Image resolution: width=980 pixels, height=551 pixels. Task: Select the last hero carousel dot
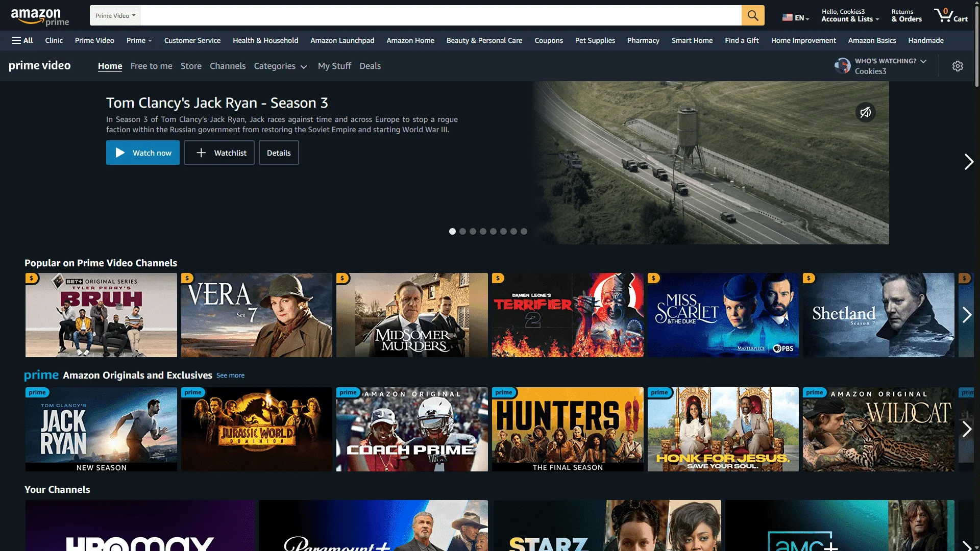[524, 231]
